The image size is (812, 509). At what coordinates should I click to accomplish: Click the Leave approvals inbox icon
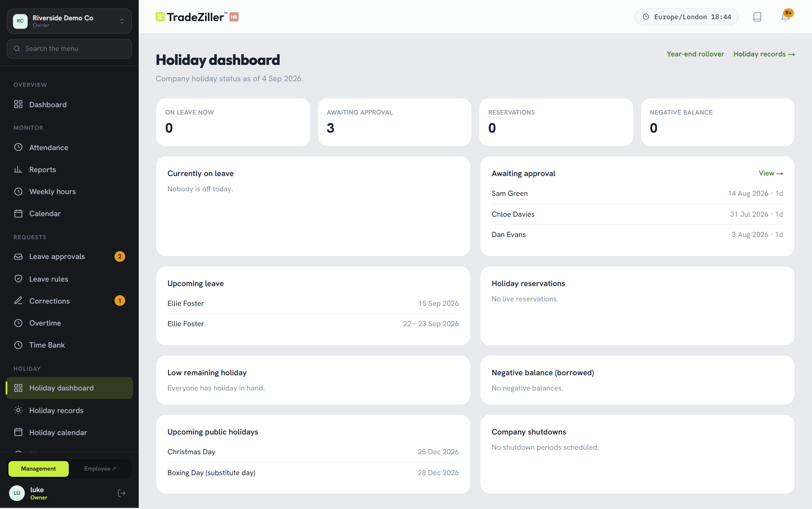pyautogui.click(x=18, y=256)
